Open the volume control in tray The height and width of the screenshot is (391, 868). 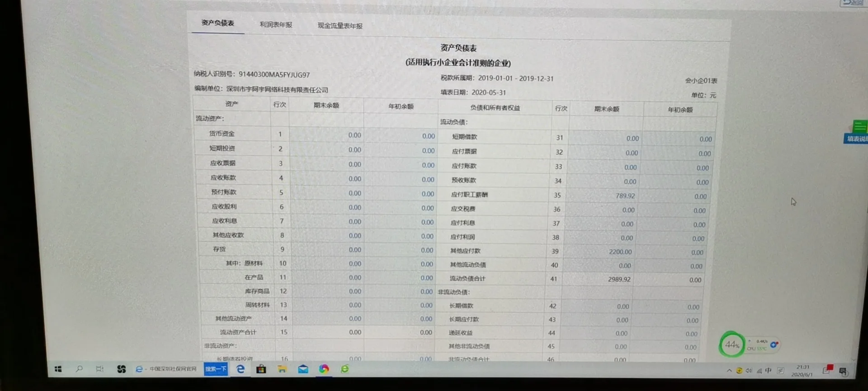(749, 371)
